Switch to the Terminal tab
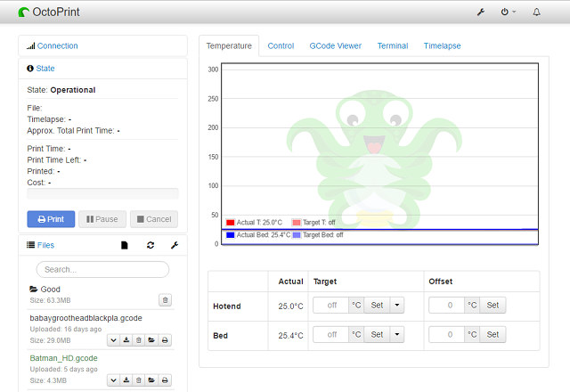 click(393, 45)
